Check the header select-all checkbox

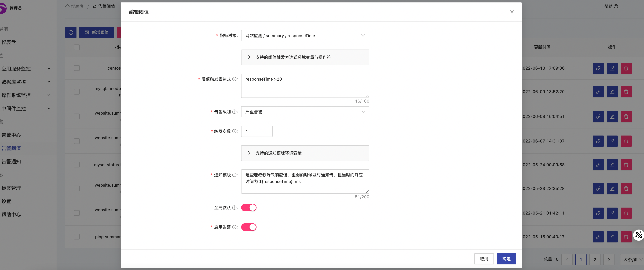click(77, 47)
